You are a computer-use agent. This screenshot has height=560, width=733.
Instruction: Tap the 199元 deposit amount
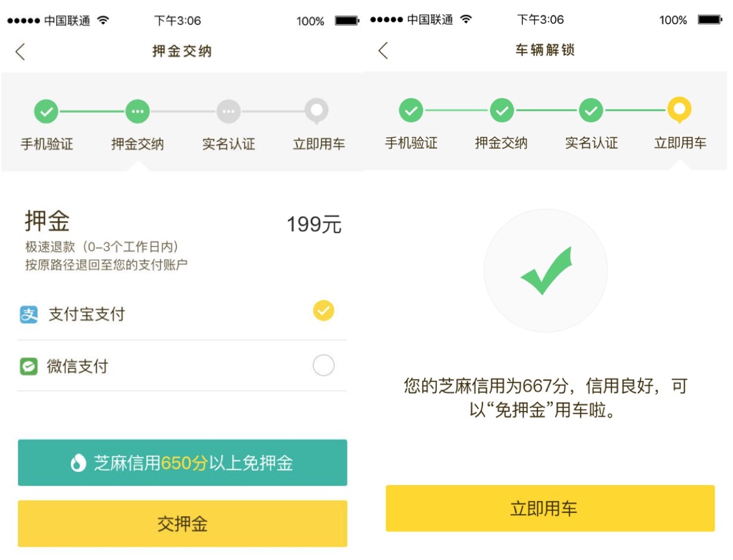click(x=314, y=225)
